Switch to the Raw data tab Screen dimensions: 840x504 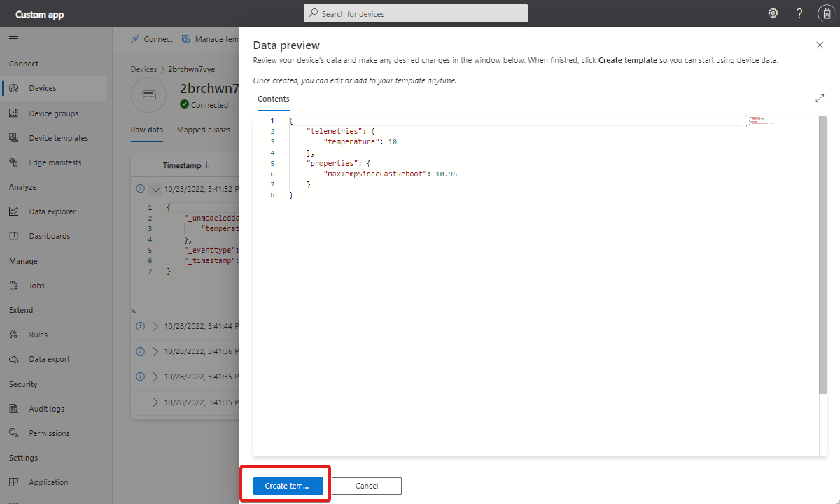[x=147, y=129]
